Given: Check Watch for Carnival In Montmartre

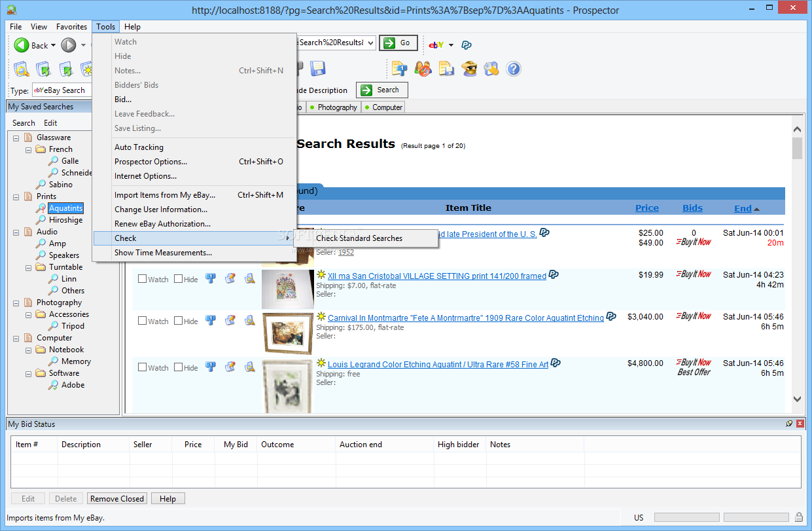Looking at the screenshot, I should tap(142, 321).
